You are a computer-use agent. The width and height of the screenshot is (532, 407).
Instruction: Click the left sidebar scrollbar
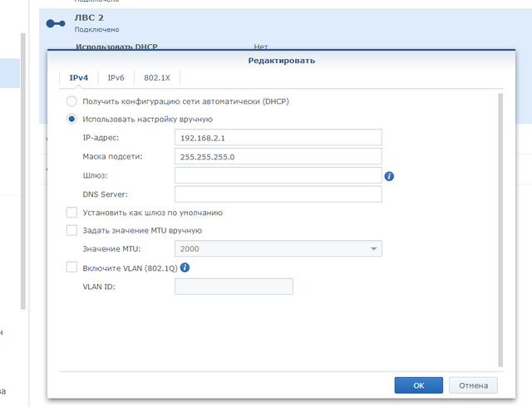[x=23, y=171]
